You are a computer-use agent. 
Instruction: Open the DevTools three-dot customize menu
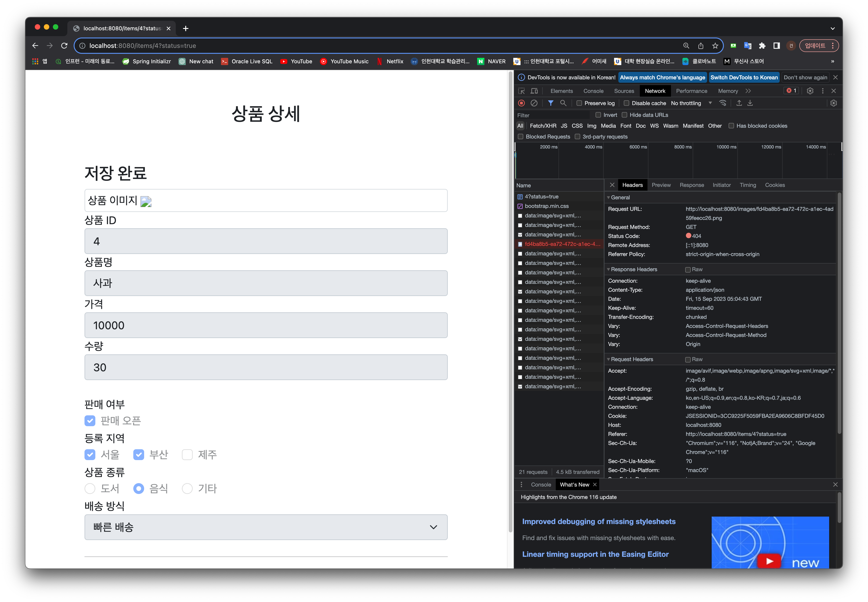(x=823, y=91)
